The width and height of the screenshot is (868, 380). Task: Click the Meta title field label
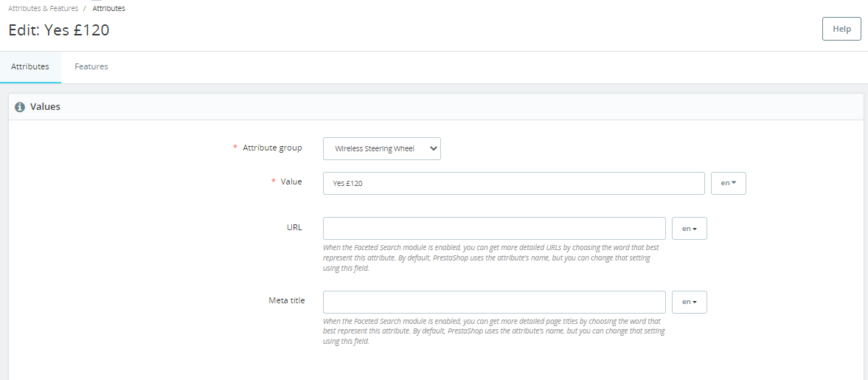click(286, 300)
